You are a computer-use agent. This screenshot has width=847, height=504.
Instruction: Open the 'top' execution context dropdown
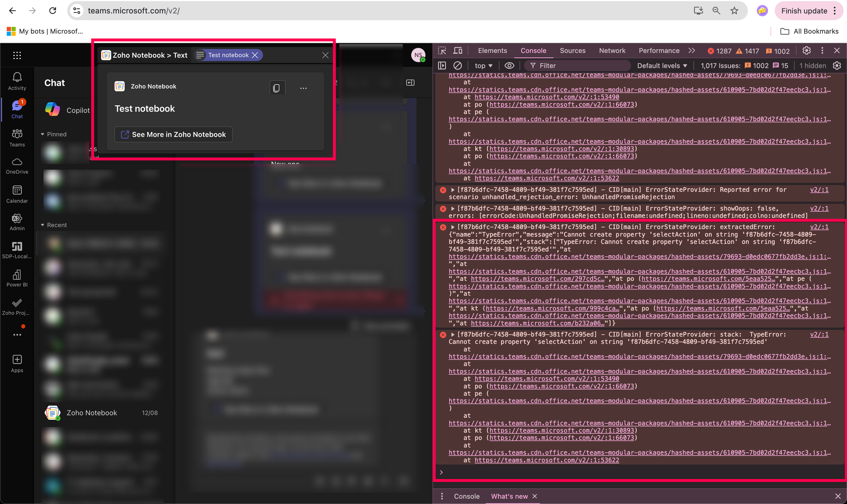pyautogui.click(x=483, y=66)
